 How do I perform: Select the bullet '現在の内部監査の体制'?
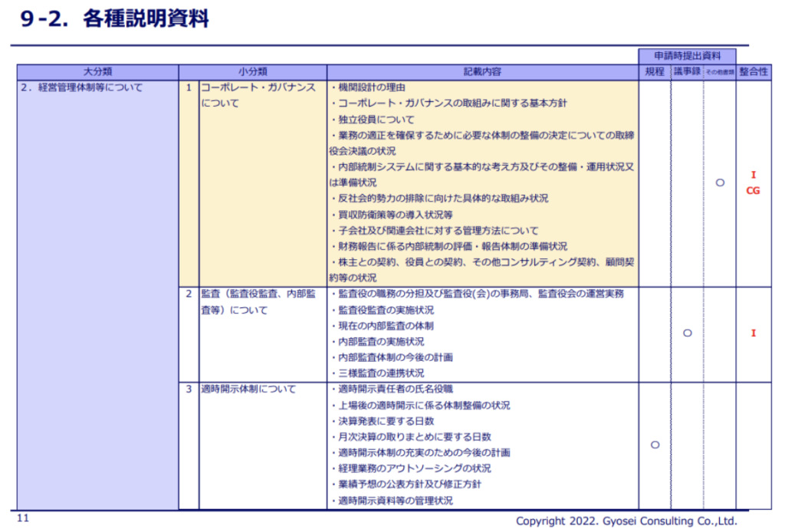pyautogui.click(x=382, y=326)
